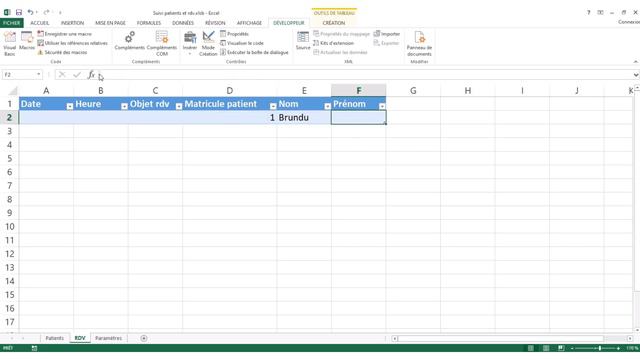The image size is (640, 360).
Task: Add a new sheet
Action: (x=144, y=338)
